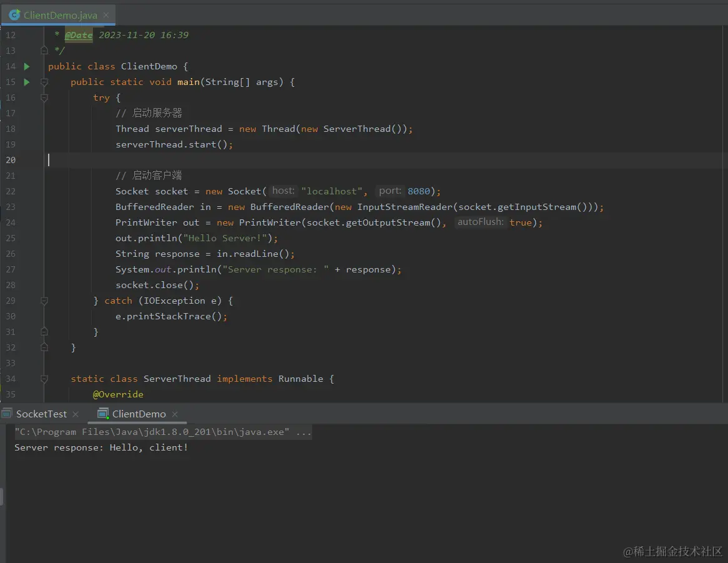Click the SocketTest run configuration icon
728x563 pixels.
tap(7, 414)
